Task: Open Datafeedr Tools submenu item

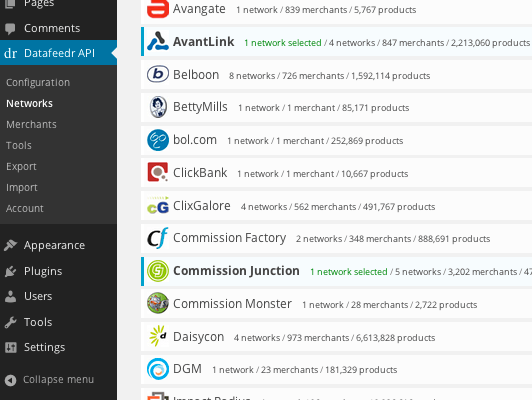Action: pos(19,146)
